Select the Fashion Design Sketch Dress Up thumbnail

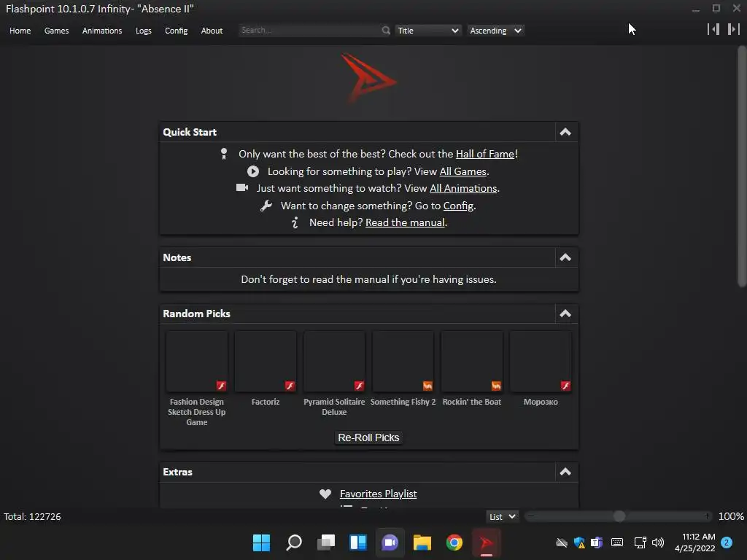coord(197,362)
